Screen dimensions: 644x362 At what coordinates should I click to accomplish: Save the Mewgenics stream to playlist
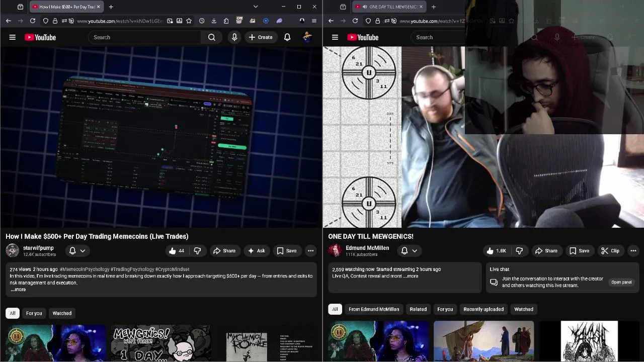579,250
